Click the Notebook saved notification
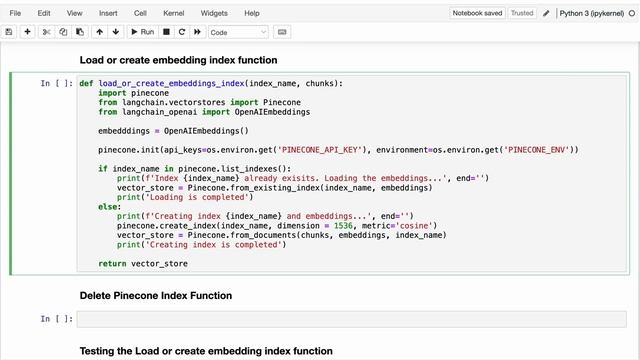Screen dimensions: 640x360 [477, 13]
